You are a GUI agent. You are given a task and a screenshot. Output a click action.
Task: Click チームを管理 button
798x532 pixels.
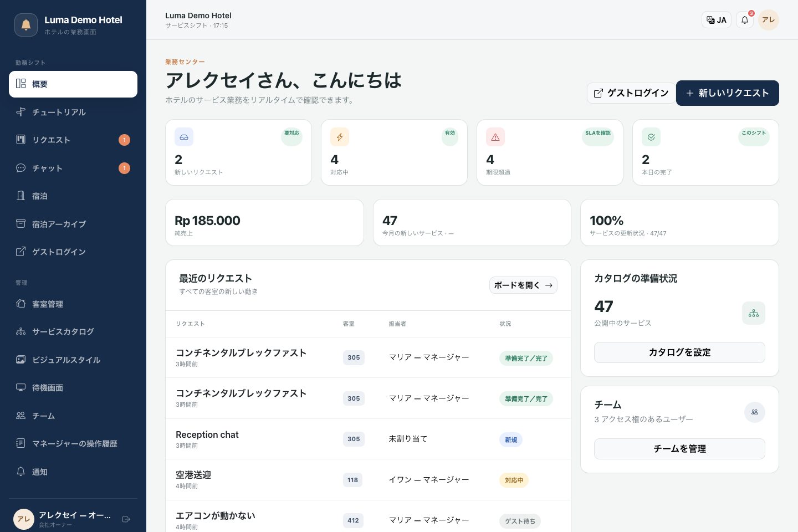pos(679,449)
